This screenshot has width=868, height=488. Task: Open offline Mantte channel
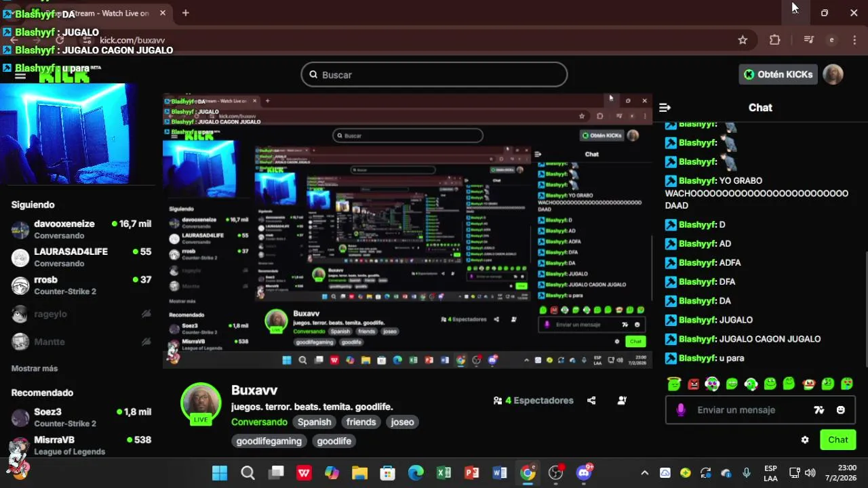[81, 342]
